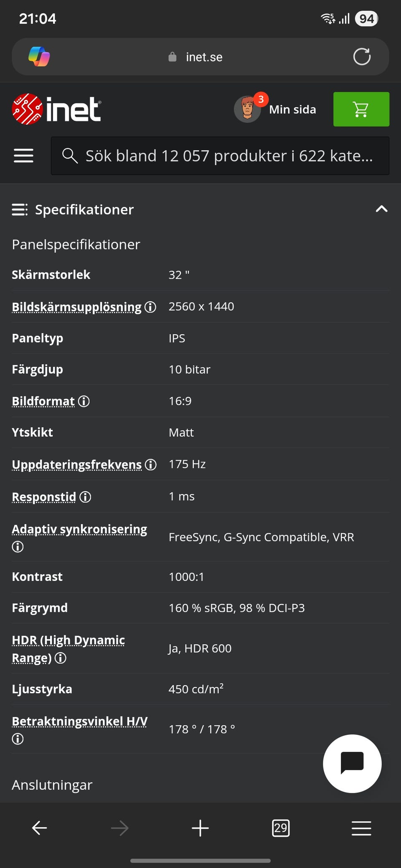Go back to the previous page
The height and width of the screenshot is (868, 401).
(x=40, y=828)
